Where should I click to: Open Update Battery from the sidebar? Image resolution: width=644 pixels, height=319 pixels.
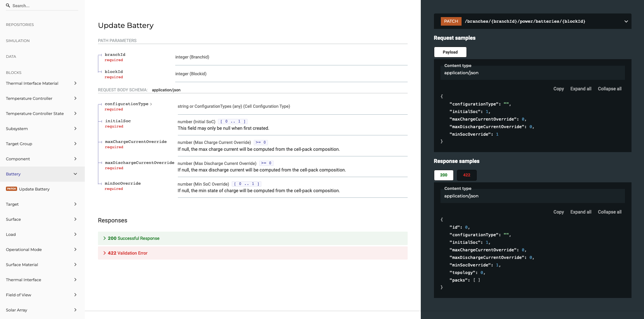tap(34, 189)
